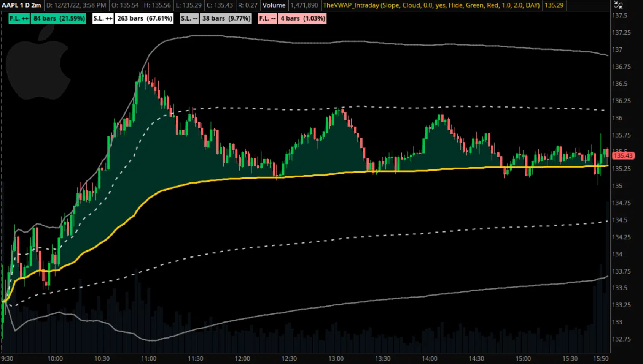This screenshot has height=364, width=643.
Task: Click the 133.5 price axis label
Action: (x=619, y=288)
